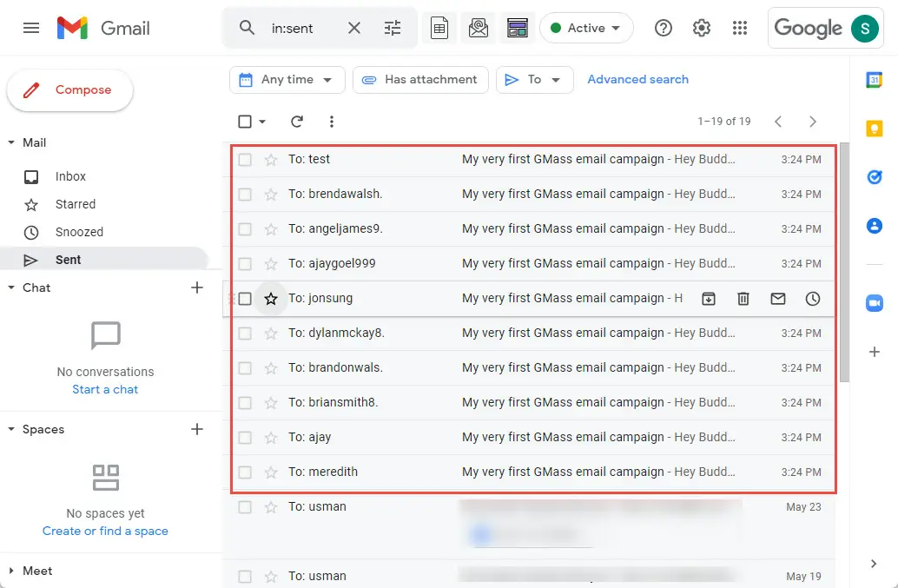This screenshot has height=588, width=898.
Task: Compose a new email
Action: (x=69, y=89)
